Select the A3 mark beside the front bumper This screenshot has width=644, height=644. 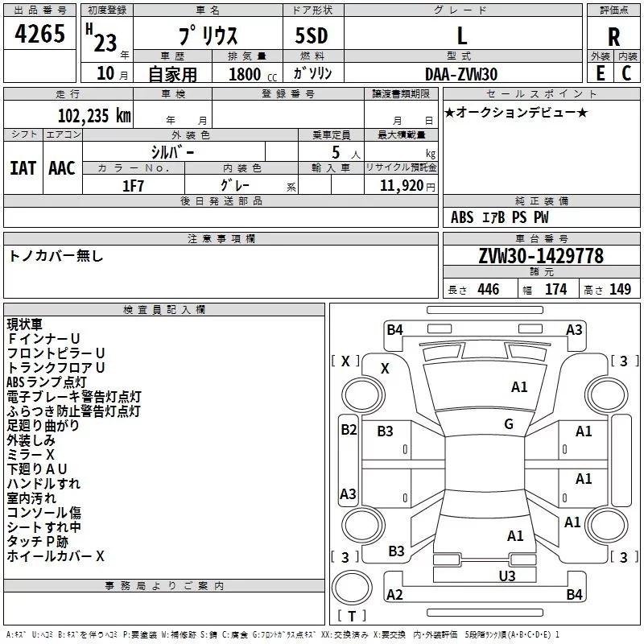(x=574, y=330)
